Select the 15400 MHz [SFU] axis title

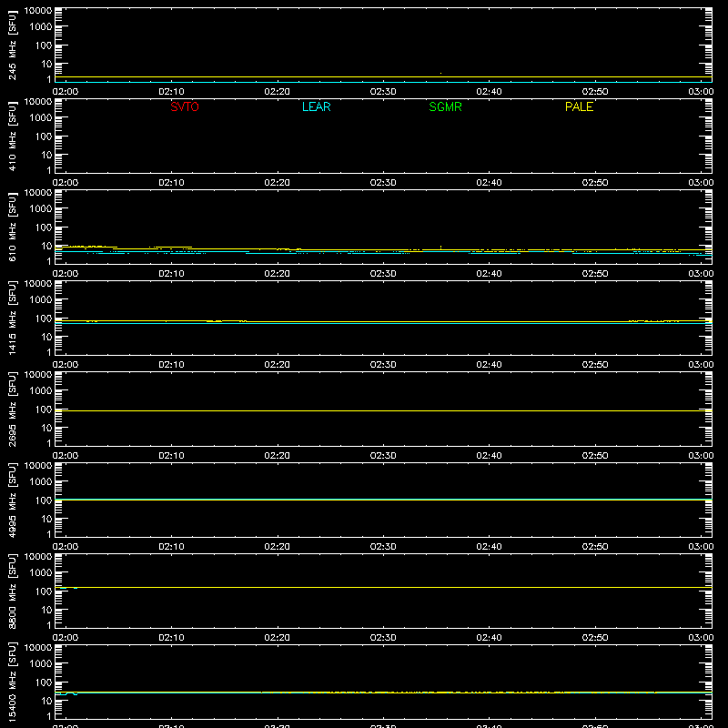click(12, 682)
